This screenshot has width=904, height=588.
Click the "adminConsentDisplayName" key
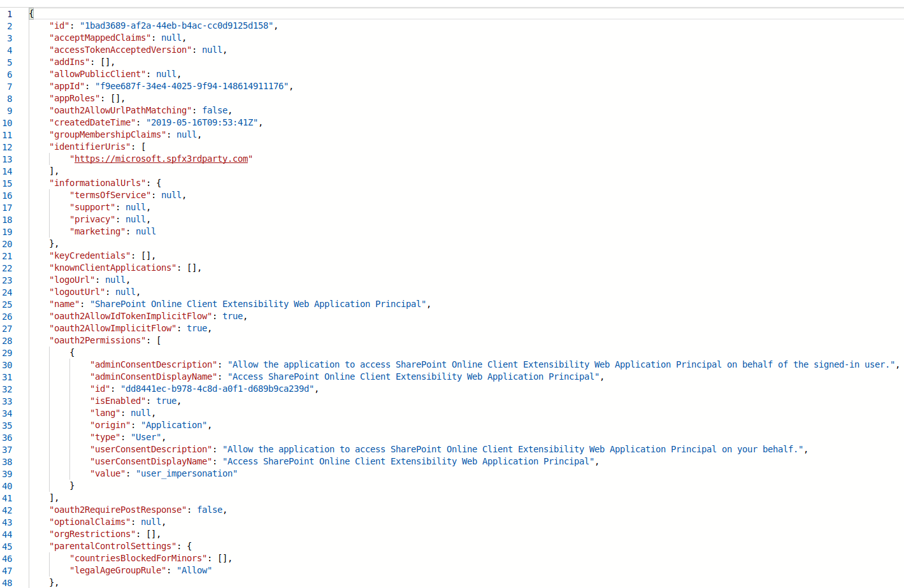click(x=154, y=376)
